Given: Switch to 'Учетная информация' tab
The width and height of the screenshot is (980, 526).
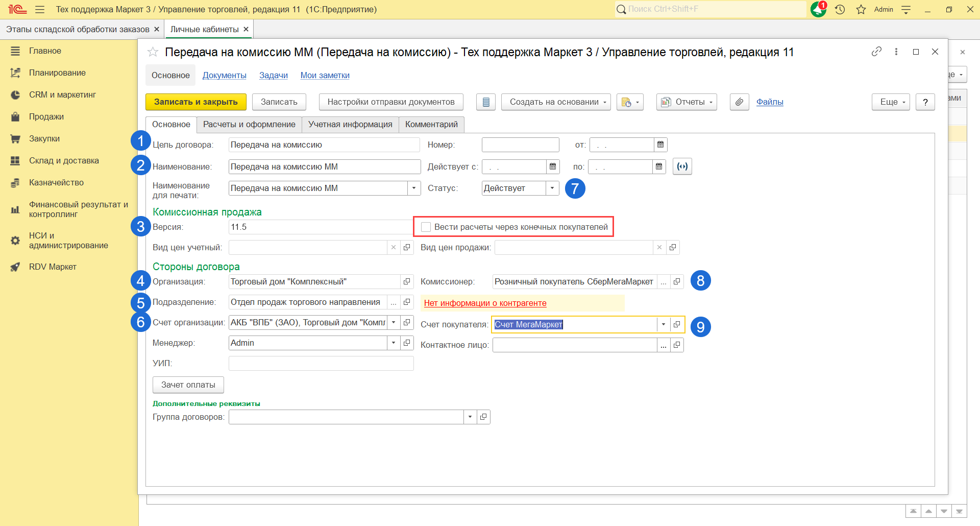Looking at the screenshot, I should pyautogui.click(x=350, y=125).
